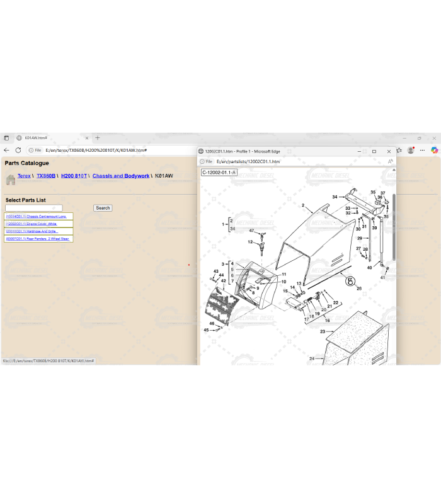441x504 pixels.
Task: Click the parts list search field
Action: (33, 208)
